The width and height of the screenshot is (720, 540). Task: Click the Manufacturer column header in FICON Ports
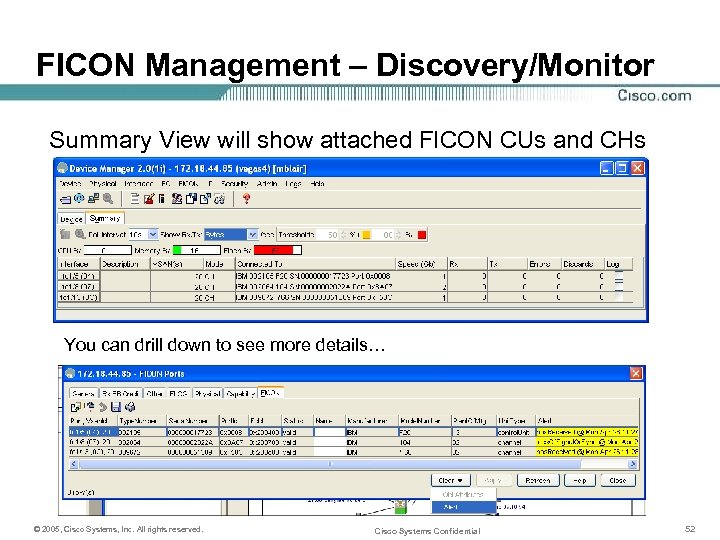tap(371, 421)
